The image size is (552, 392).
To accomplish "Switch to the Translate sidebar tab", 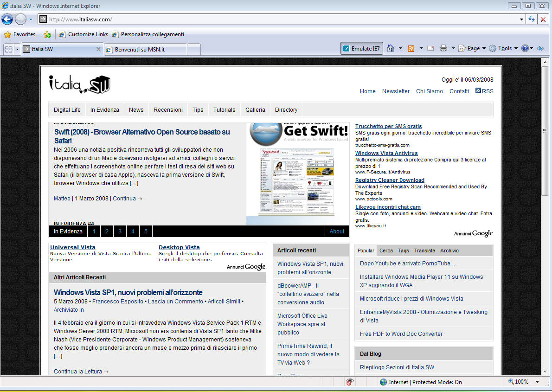I will (424, 251).
